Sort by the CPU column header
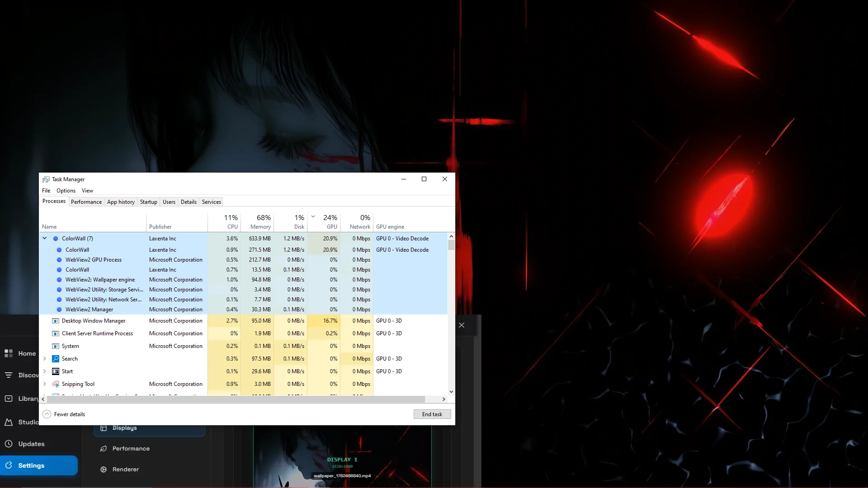The height and width of the screenshot is (488, 868). coord(224,222)
